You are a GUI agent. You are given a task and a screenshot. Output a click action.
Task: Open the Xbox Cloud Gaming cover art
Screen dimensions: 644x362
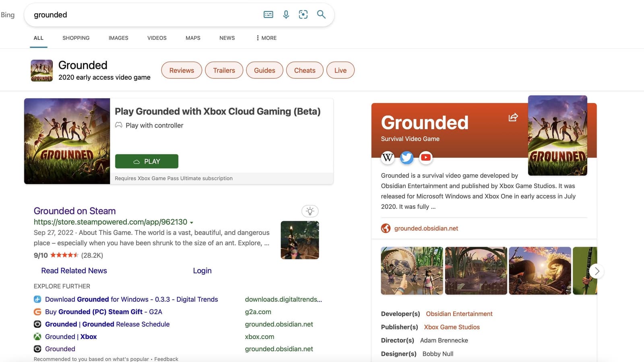pos(67,141)
